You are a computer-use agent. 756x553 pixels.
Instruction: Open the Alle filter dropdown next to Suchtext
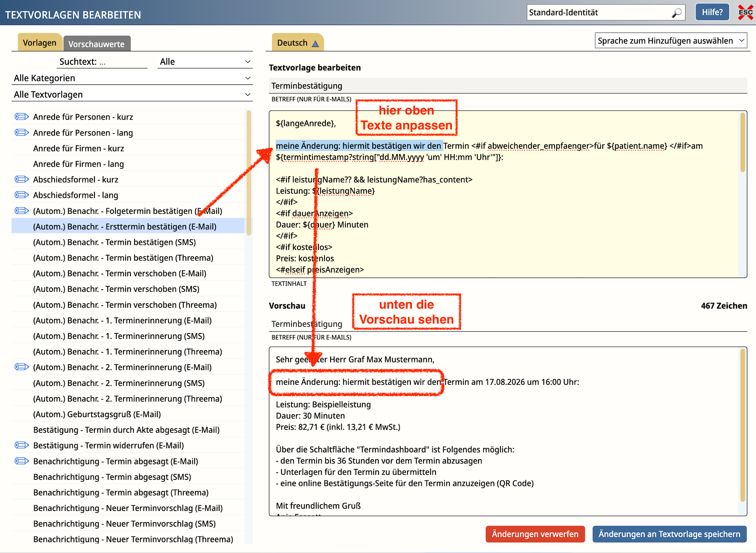click(x=205, y=62)
